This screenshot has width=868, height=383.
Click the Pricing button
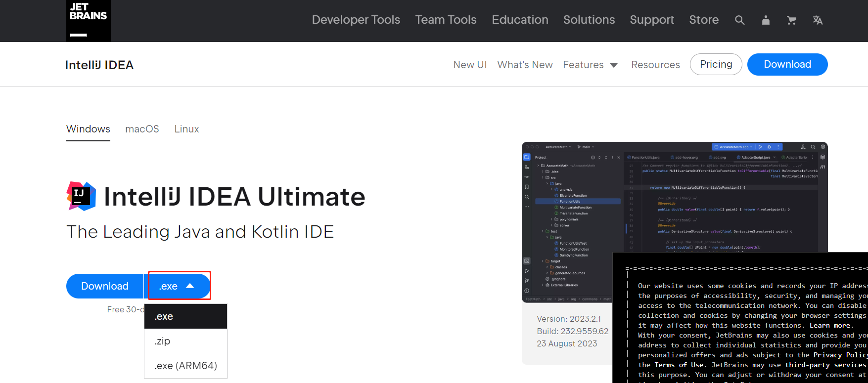coord(716,64)
